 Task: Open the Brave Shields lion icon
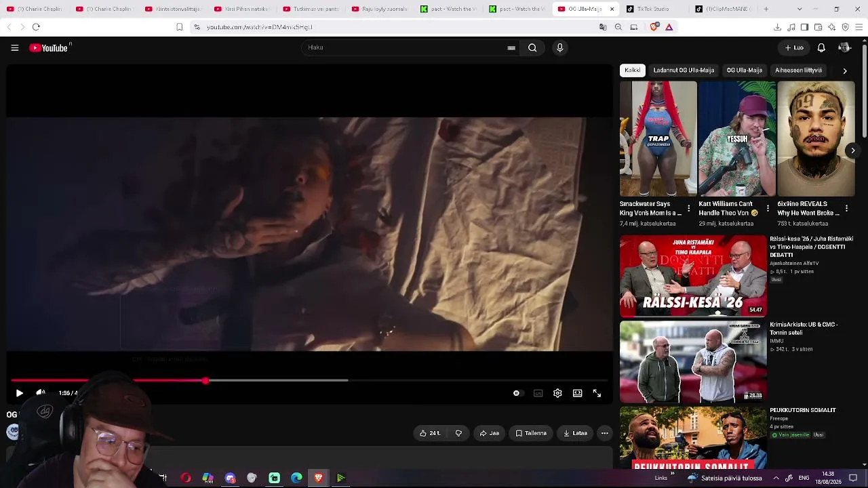pyautogui.click(x=654, y=27)
